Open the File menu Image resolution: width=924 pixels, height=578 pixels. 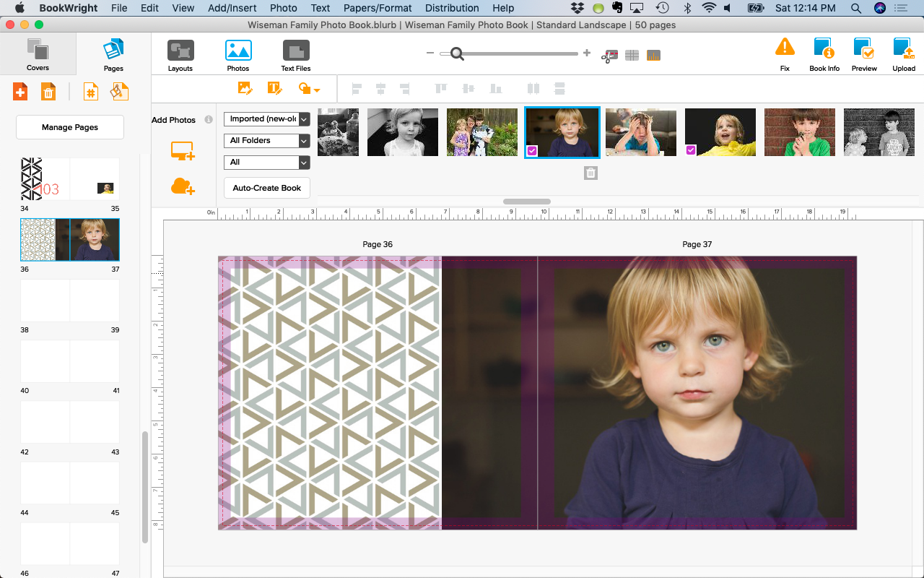(x=119, y=8)
